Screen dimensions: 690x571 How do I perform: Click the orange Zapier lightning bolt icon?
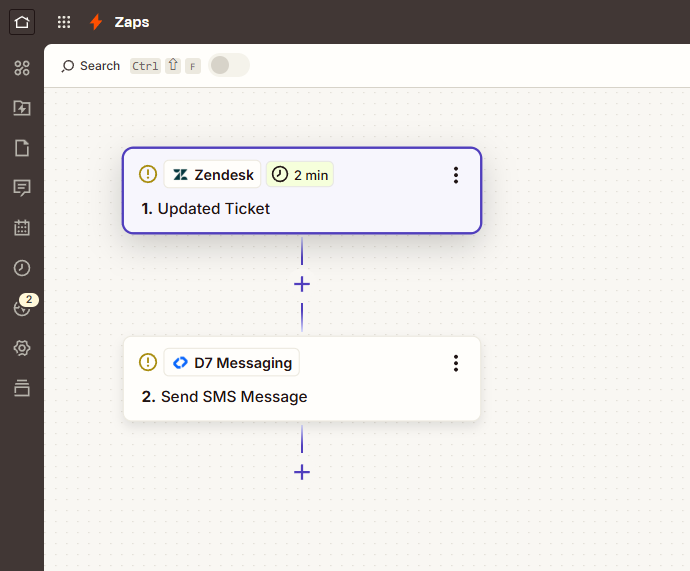96,22
